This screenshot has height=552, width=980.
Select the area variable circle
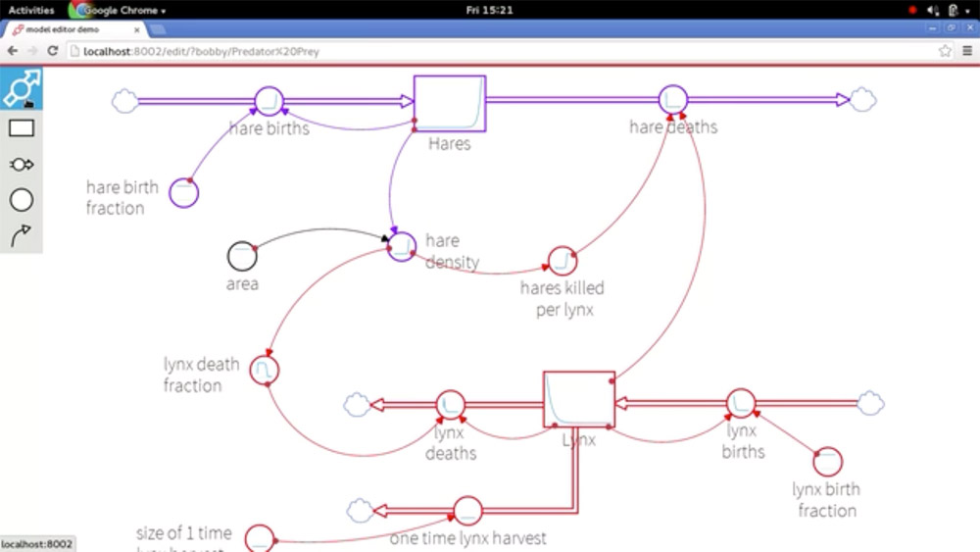pyautogui.click(x=242, y=256)
